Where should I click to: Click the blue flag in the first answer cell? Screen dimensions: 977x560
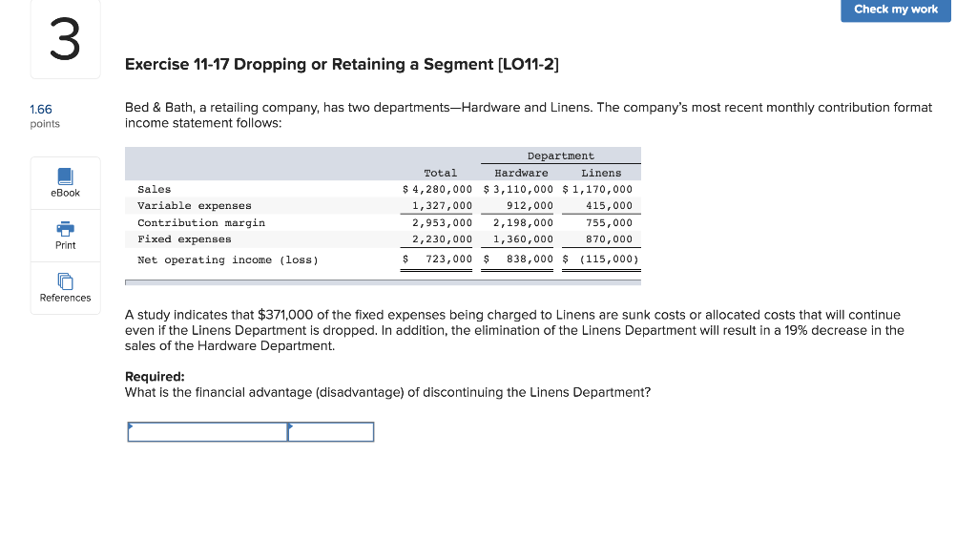click(131, 425)
